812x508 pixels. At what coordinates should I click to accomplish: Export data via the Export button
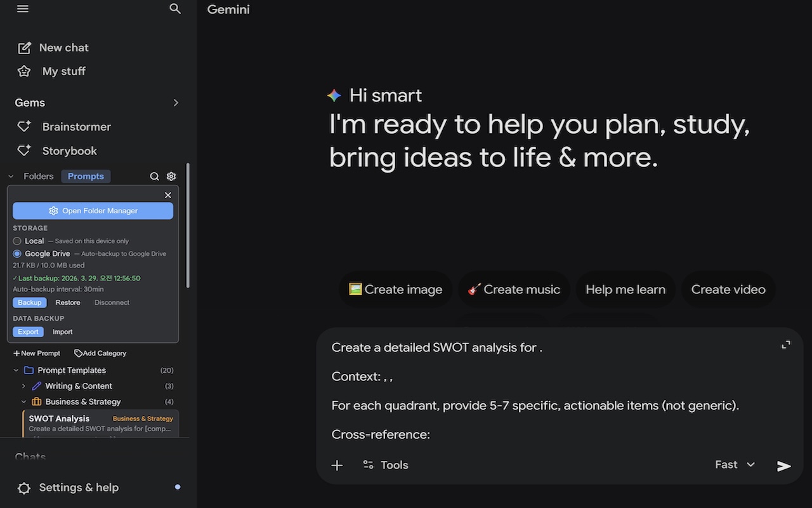coord(28,331)
